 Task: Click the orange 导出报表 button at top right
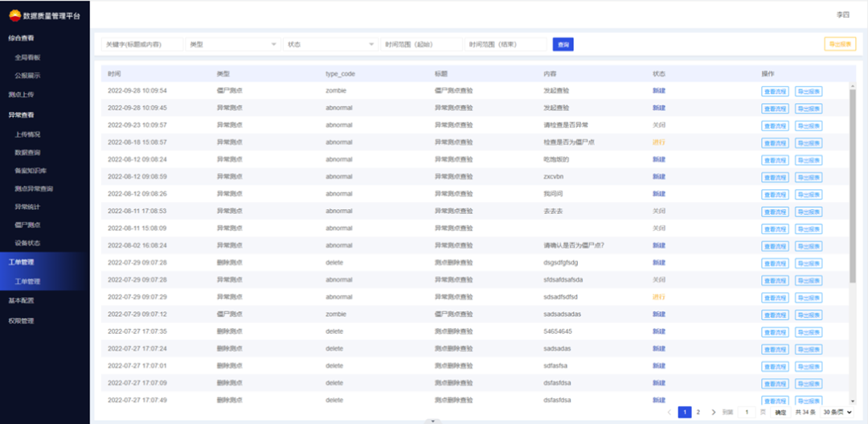(840, 44)
